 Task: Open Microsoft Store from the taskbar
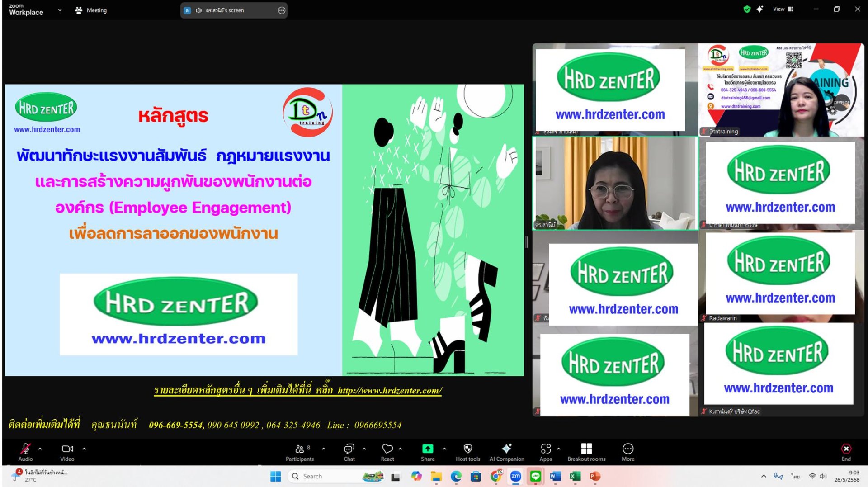[476, 476]
